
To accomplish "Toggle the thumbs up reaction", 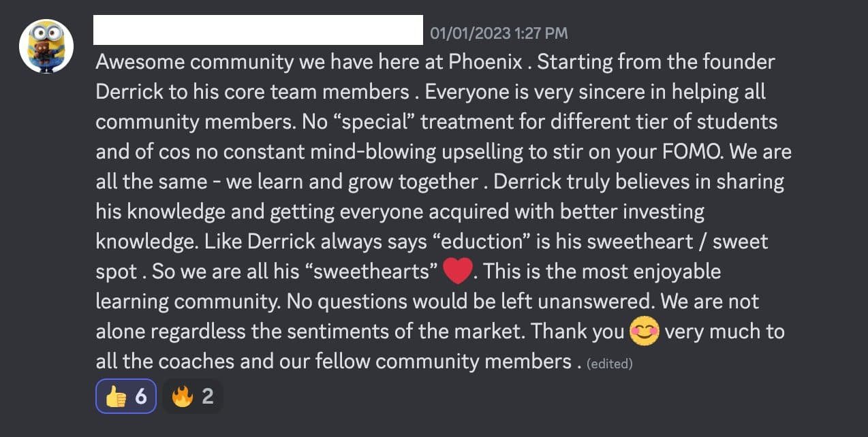I will click(126, 396).
